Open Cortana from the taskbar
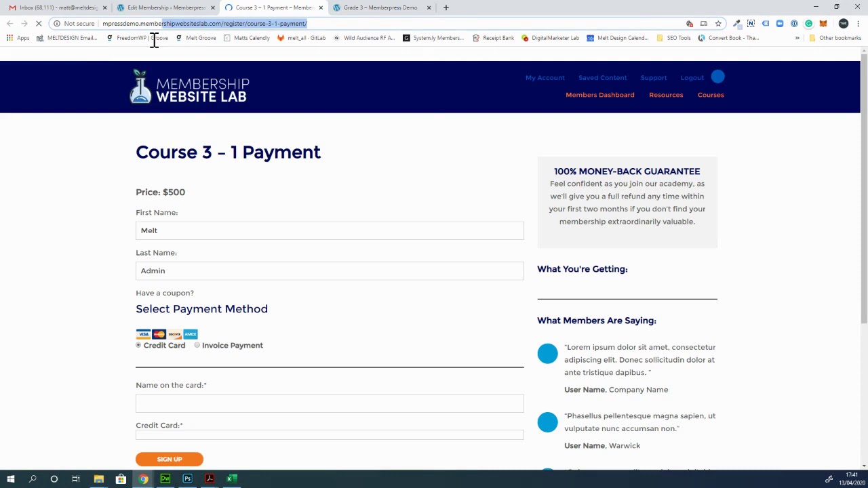This screenshot has width=868, height=488. [54, 479]
